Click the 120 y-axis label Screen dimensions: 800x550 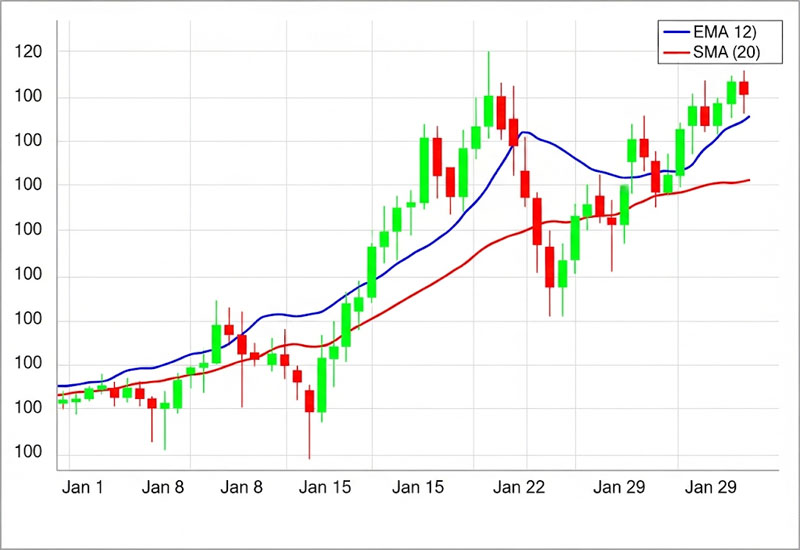29,51
